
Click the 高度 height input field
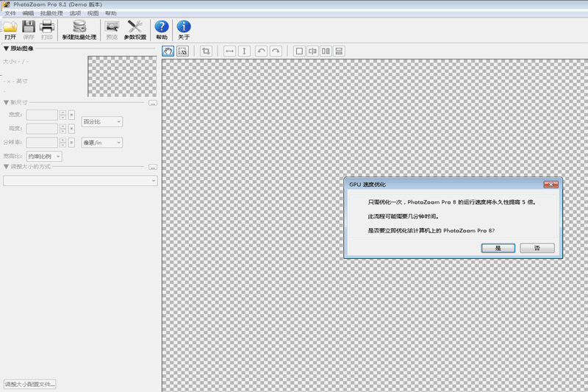(x=42, y=129)
